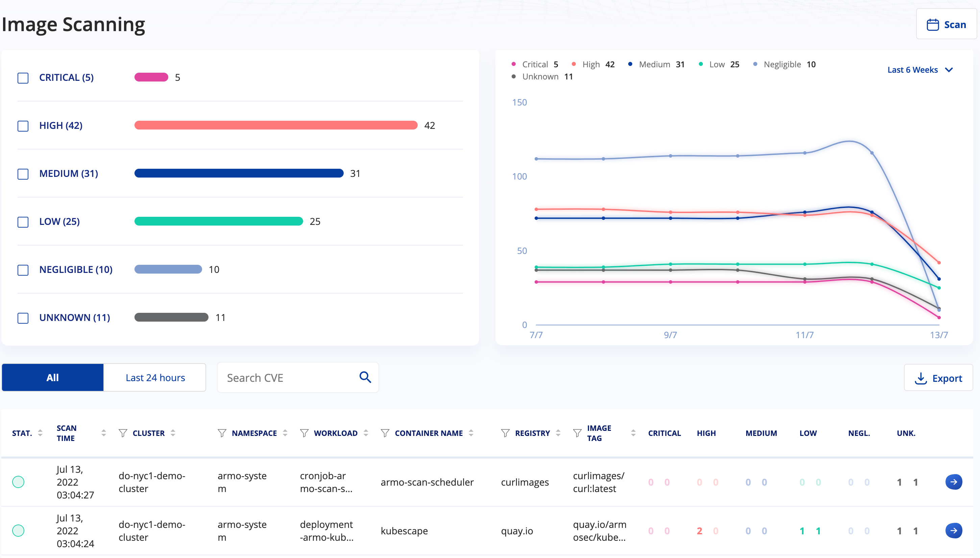Toggle sort arrows on Stat. column
The image size is (980, 558).
pos(40,433)
